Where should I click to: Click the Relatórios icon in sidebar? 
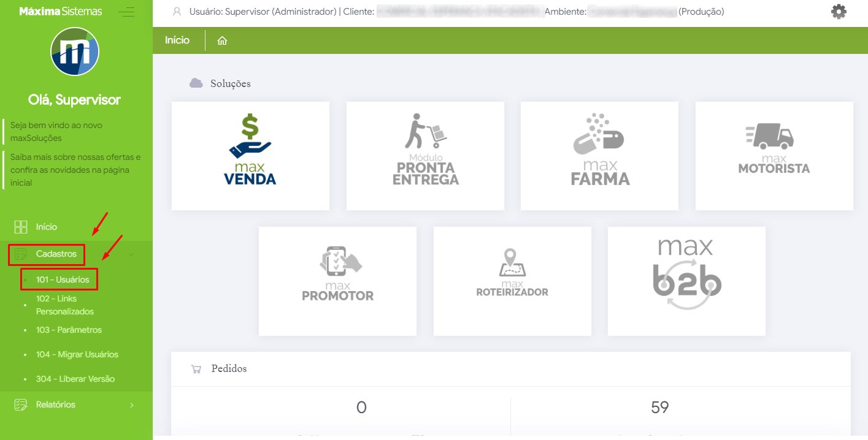pos(21,404)
